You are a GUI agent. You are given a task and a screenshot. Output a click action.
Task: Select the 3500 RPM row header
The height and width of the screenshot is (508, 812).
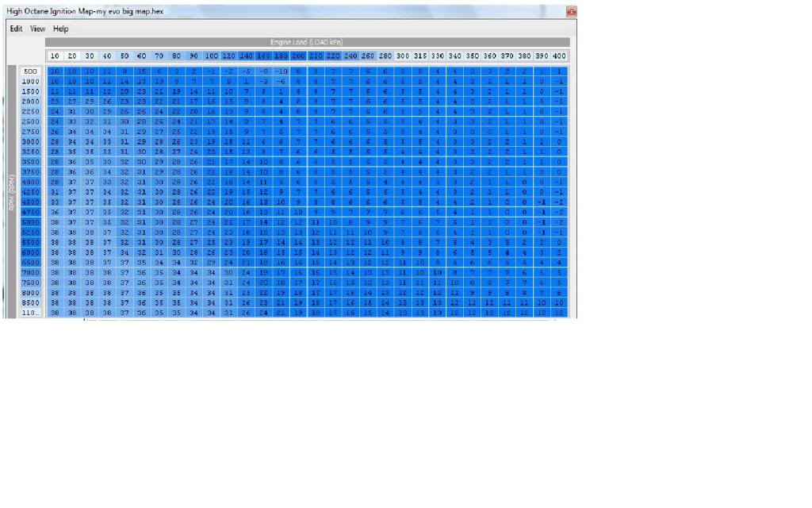pos(31,162)
